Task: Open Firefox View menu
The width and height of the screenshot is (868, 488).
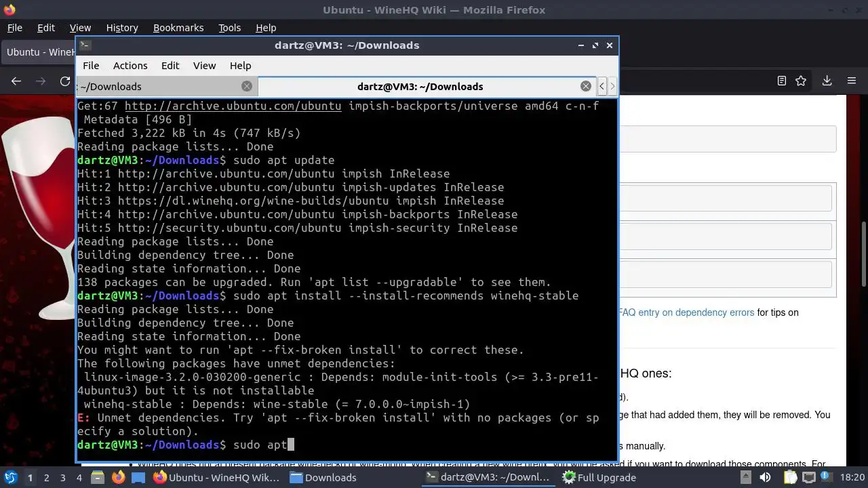Action: point(80,28)
